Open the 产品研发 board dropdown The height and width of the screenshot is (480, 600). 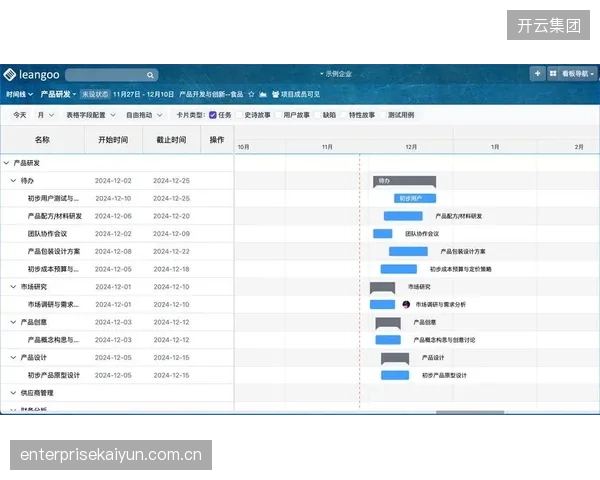(x=58, y=94)
